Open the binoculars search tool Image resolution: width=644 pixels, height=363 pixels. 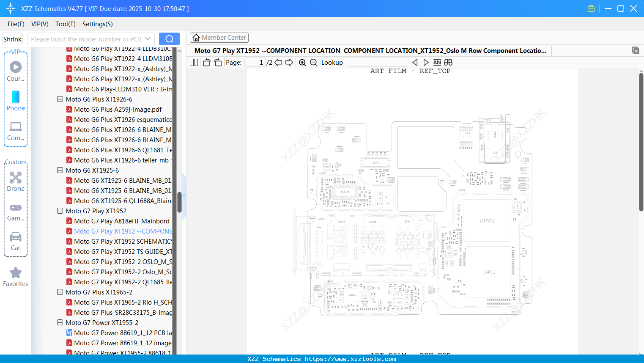click(448, 62)
